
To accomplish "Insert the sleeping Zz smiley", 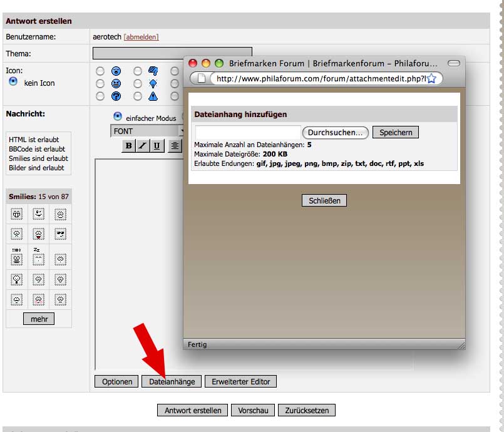I will tap(38, 257).
